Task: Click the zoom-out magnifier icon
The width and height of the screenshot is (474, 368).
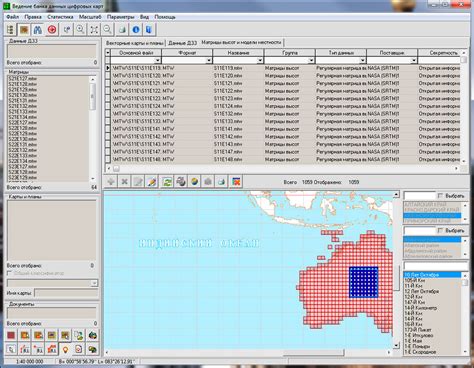Action: [107, 30]
